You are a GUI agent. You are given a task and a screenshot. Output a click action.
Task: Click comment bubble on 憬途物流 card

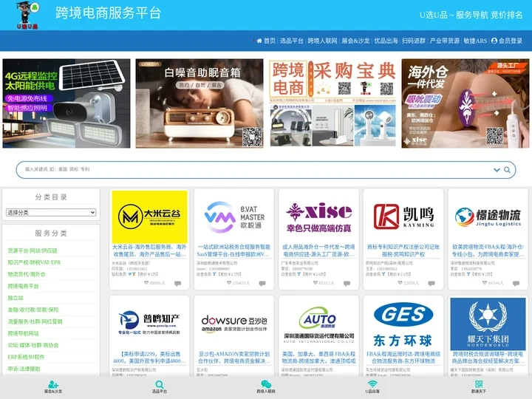coord(516,283)
